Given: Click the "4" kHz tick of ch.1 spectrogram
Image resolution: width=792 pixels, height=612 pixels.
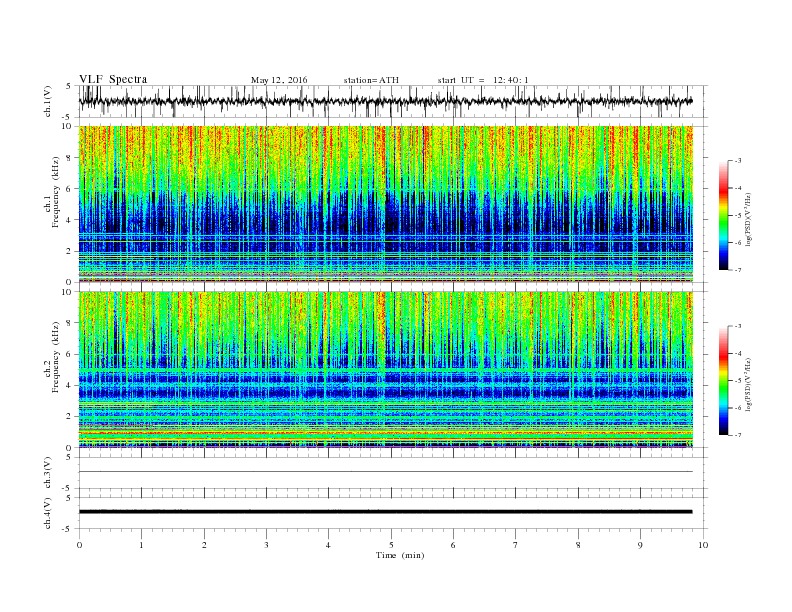Looking at the screenshot, I should pos(71,220).
